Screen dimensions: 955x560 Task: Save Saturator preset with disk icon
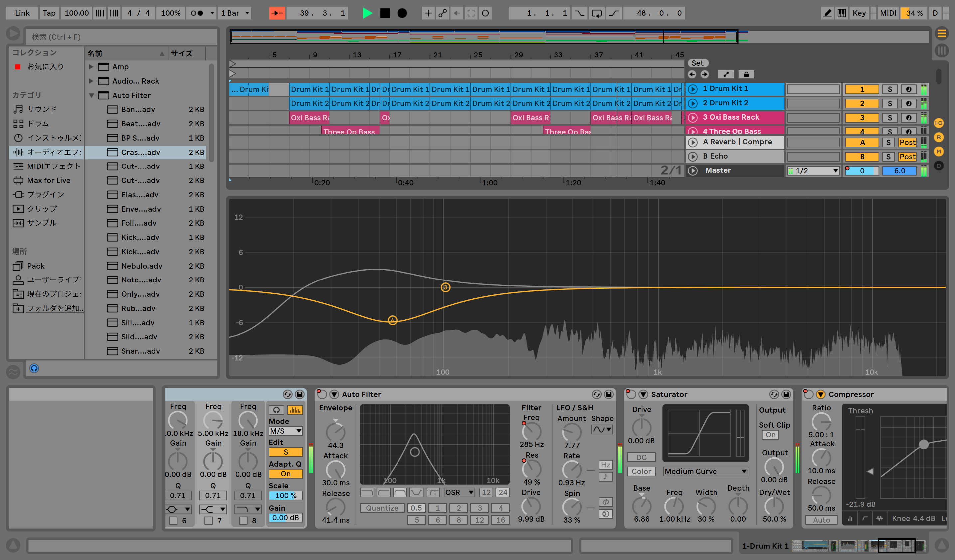786,394
